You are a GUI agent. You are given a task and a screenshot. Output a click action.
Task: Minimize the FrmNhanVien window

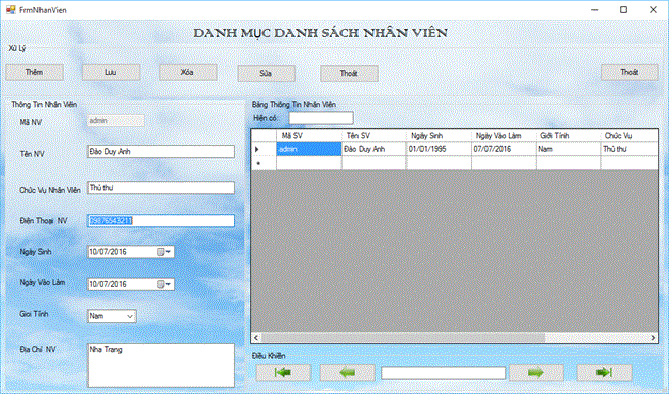[595, 9]
